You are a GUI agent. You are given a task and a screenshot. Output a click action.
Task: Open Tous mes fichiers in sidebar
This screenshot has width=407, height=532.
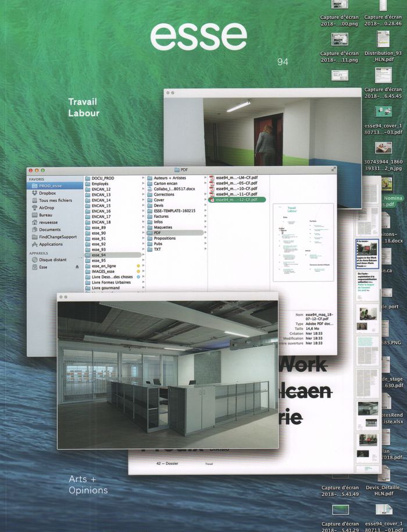(55, 200)
